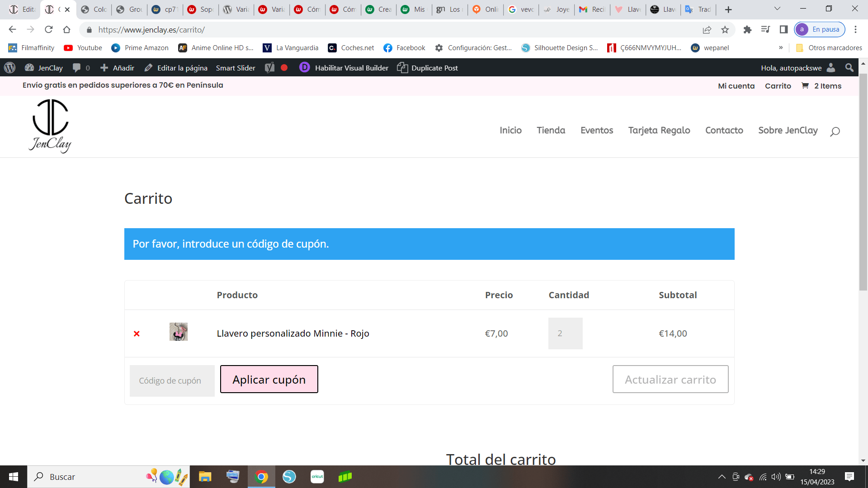
Task: Click the WordPress logo in admin bar
Action: (9, 68)
